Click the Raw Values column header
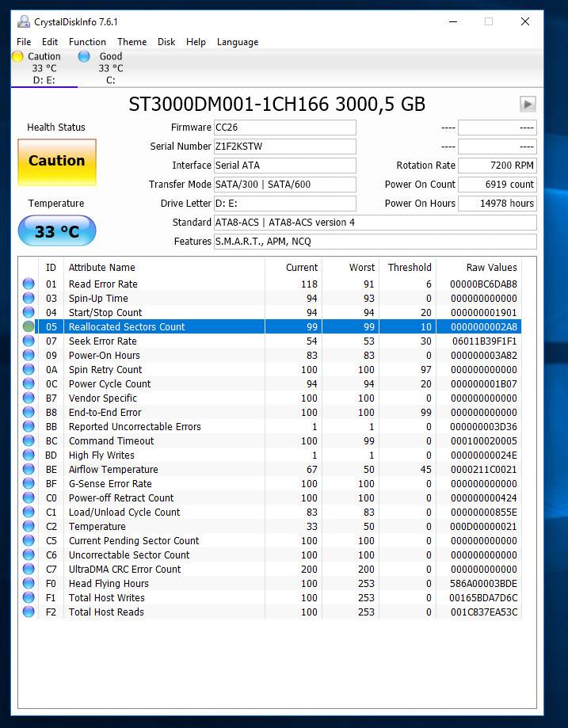 point(491,268)
